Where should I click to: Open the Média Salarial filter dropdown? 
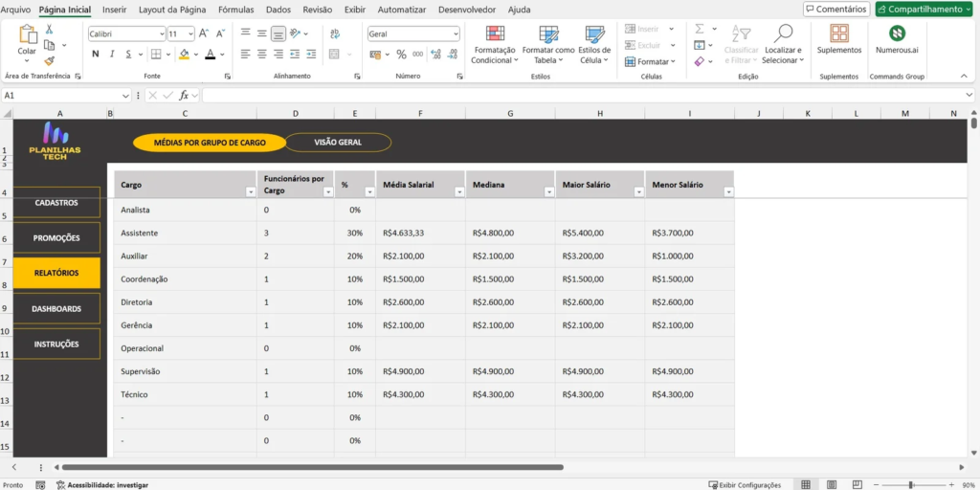click(458, 192)
